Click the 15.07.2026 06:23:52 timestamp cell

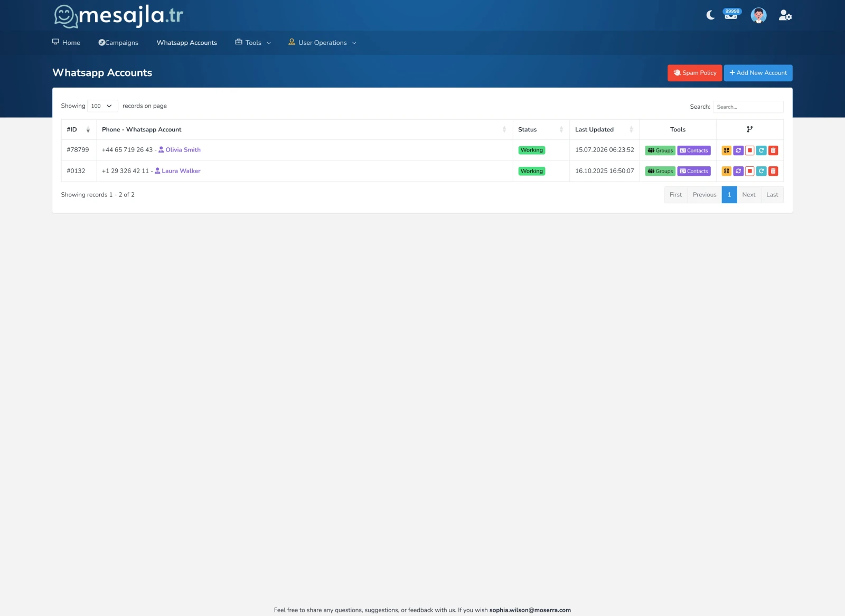click(x=605, y=150)
